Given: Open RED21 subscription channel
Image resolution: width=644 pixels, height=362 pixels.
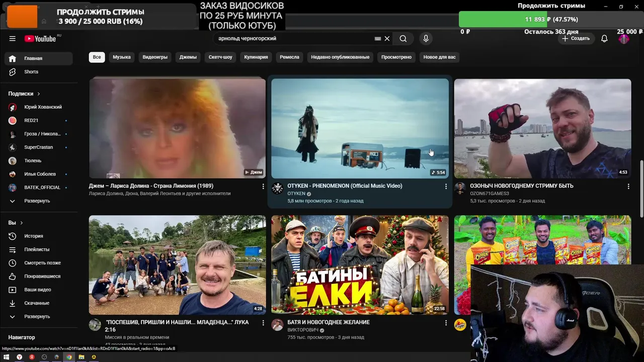Looking at the screenshot, I should tap(39, 121).
